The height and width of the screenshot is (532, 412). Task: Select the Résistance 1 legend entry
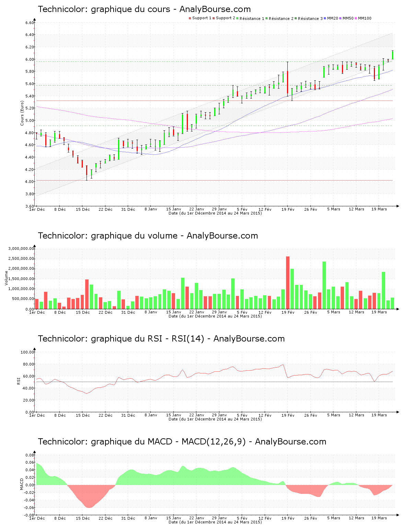(x=252, y=19)
